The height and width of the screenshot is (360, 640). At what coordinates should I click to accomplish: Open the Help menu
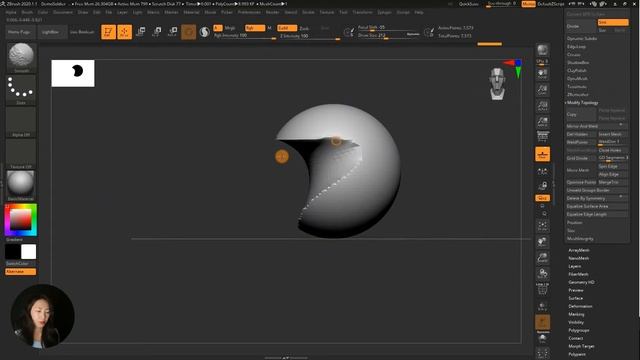click(419, 12)
